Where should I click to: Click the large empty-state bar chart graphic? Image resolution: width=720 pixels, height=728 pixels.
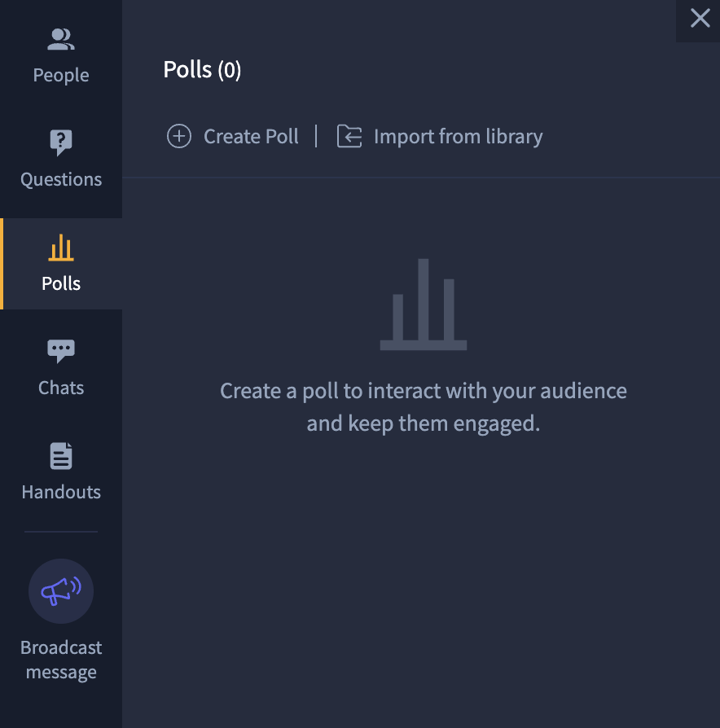pos(424,305)
